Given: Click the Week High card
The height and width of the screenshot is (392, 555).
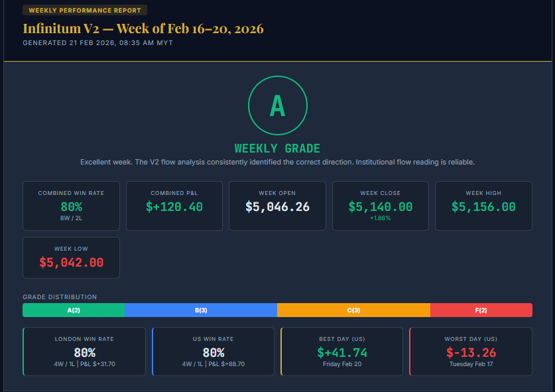Looking at the screenshot, I should 483,206.
